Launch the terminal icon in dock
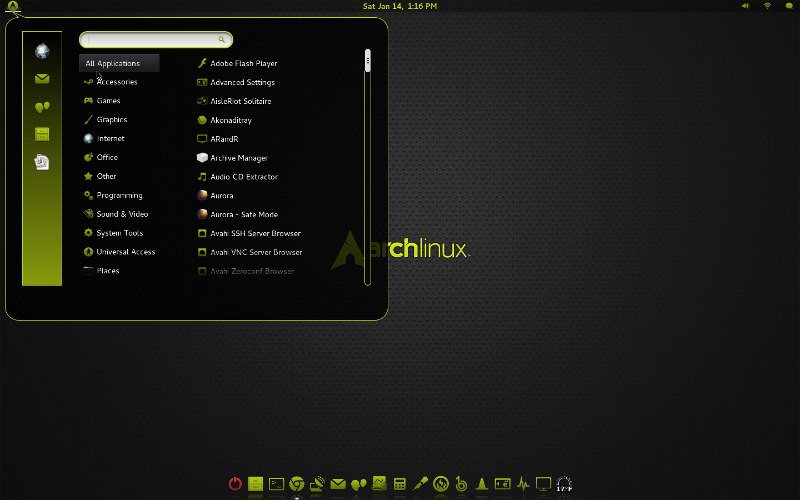Viewport: 800px width, 500px height. [276, 484]
